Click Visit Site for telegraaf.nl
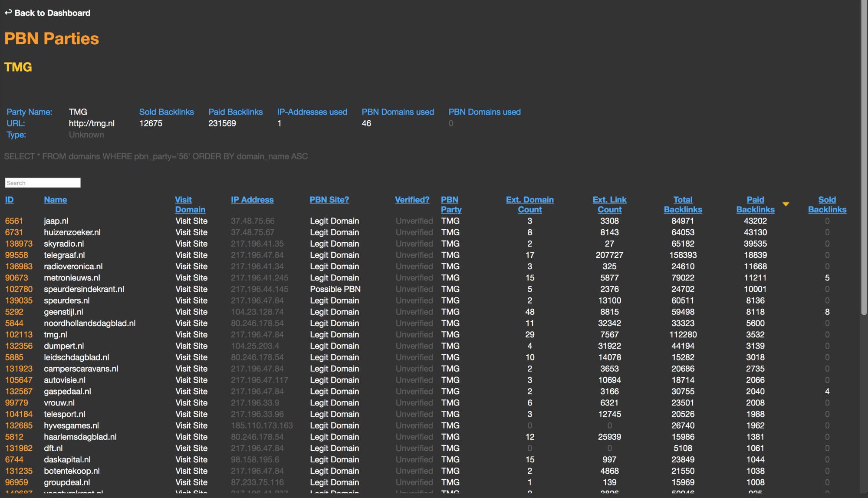 [x=191, y=255]
